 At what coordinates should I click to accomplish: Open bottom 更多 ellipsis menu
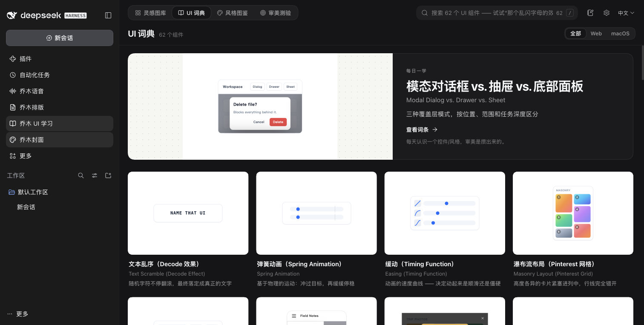point(18,314)
